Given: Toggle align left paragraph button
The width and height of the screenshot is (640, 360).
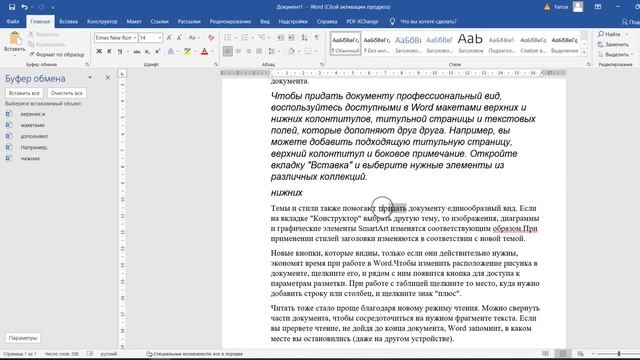Looking at the screenshot, I should coord(228,51).
